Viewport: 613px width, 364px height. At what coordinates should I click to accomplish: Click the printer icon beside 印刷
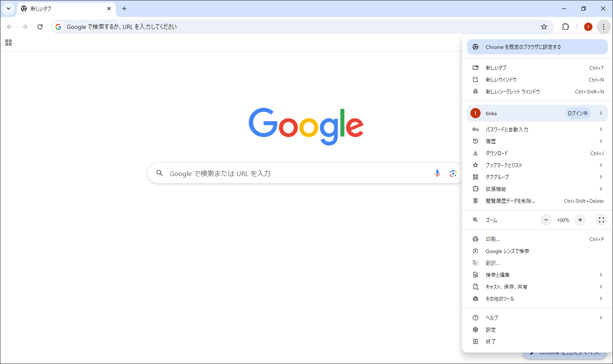click(476, 239)
